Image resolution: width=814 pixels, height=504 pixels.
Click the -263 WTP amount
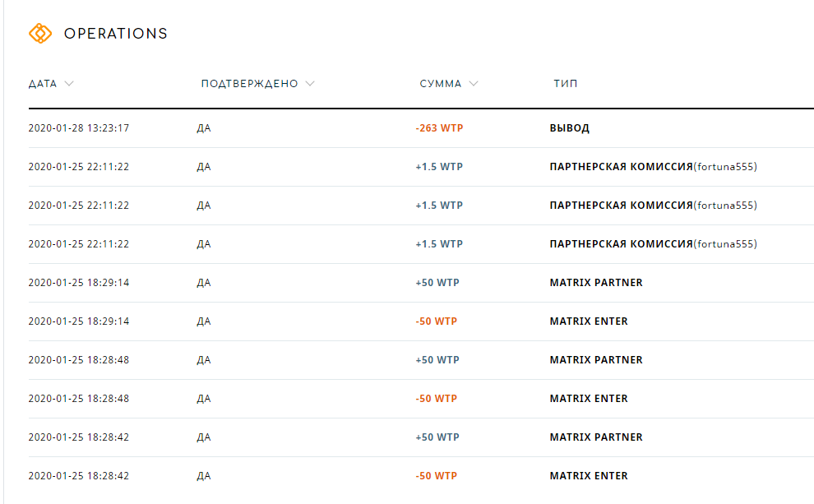coord(439,128)
